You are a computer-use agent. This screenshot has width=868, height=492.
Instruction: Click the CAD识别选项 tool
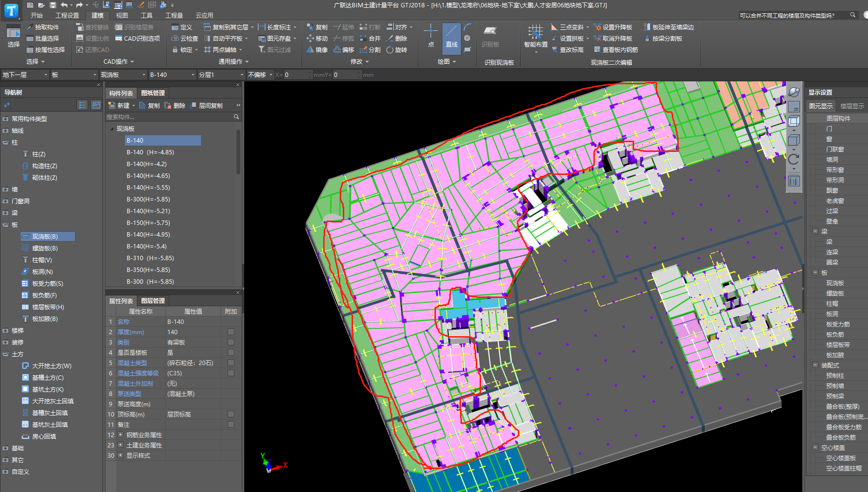[x=138, y=38]
